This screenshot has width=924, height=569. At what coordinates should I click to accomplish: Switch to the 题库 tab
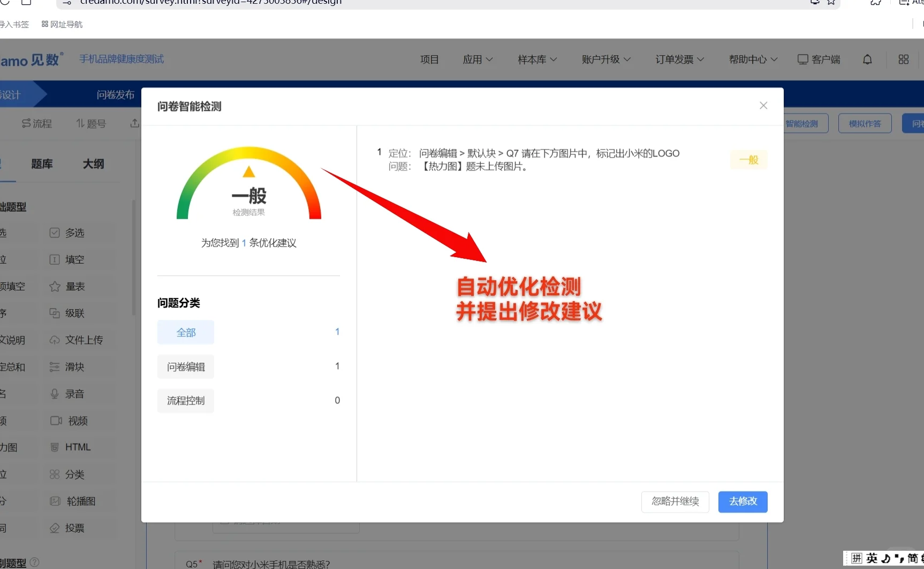click(x=42, y=164)
